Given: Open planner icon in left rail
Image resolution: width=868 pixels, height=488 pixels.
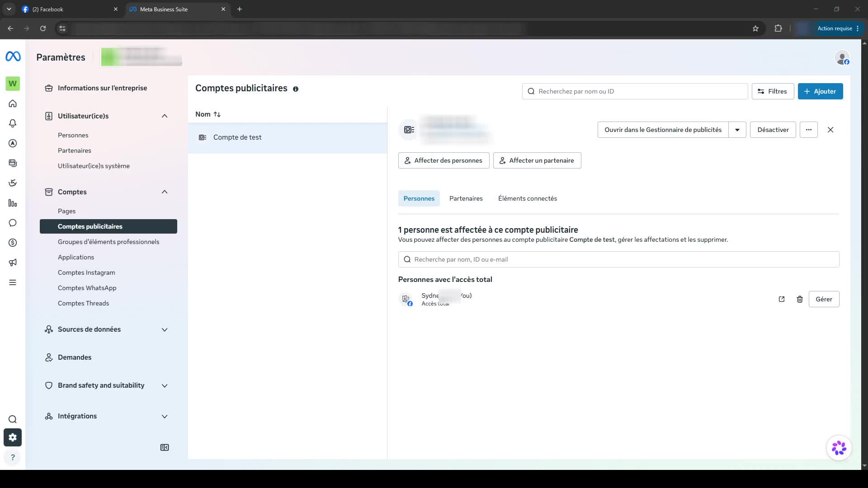Looking at the screenshot, I should coord(13,183).
